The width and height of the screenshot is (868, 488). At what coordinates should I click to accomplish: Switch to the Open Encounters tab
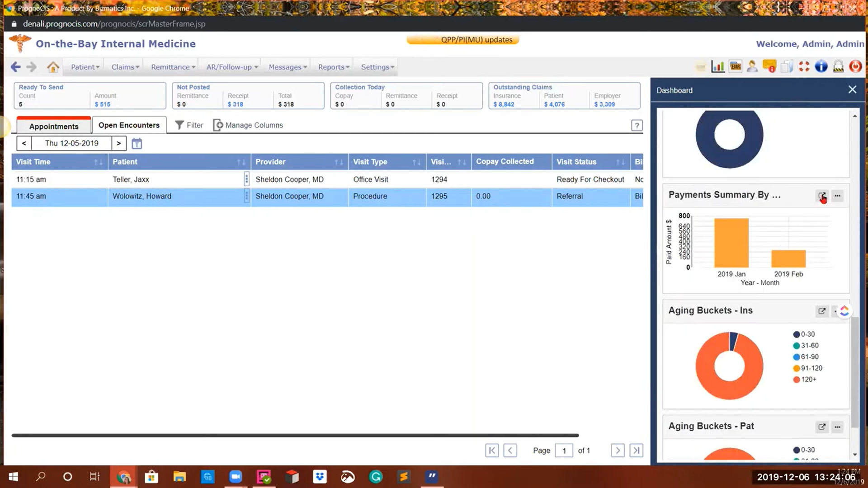coord(129,125)
